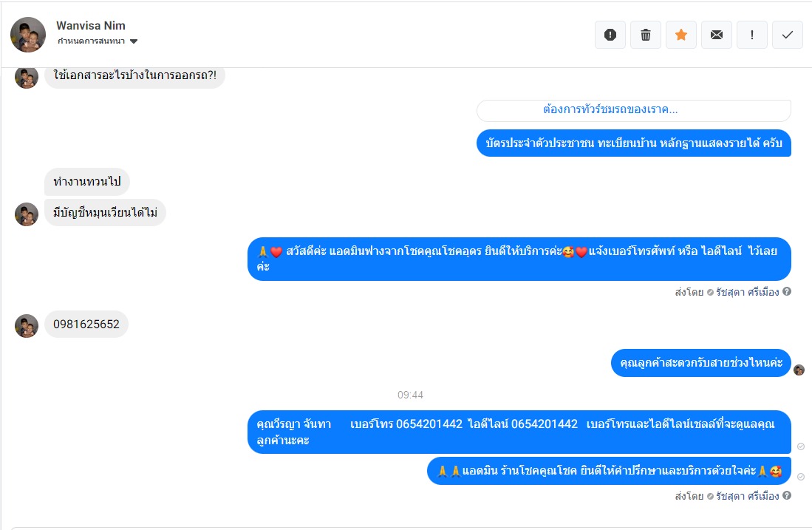The height and width of the screenshot is (530, 812).
Task: Click help icon beside first ส่งโดย รัชสุดา ศรีเมือง
Action: 787,292
